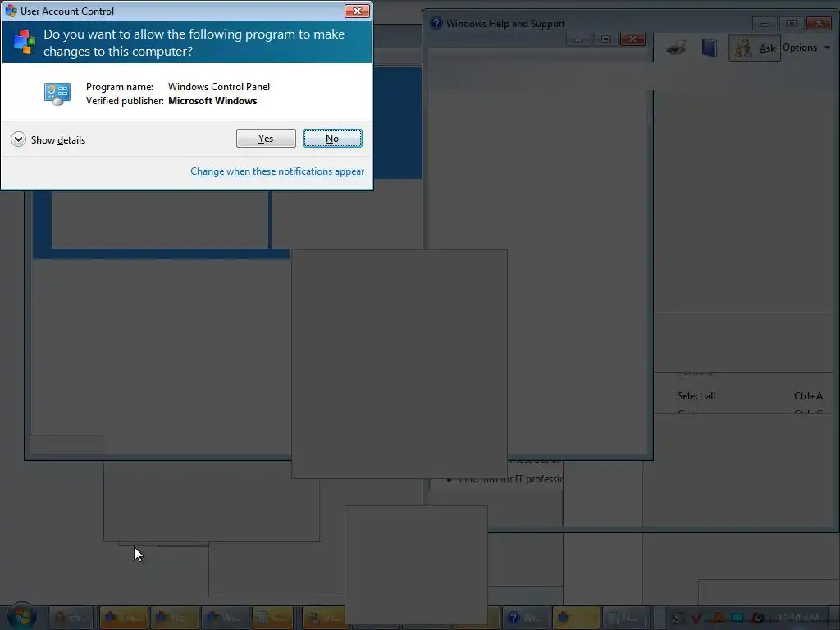Viewport: 840px width, 630px height.
Task: Click the 'Windows Help and Support' title text
Action: (x=505, y=24)
